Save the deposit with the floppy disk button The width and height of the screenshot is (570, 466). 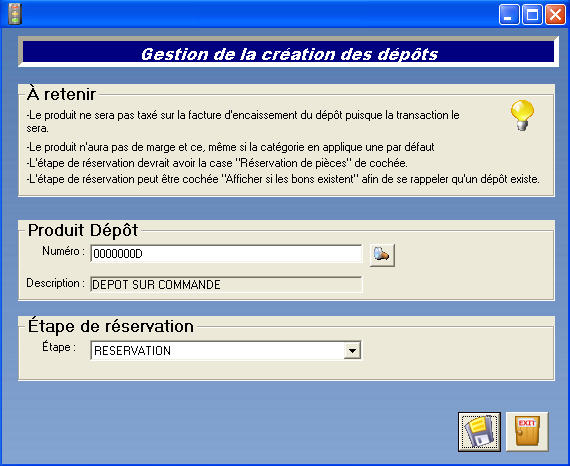tap(479, 432)
